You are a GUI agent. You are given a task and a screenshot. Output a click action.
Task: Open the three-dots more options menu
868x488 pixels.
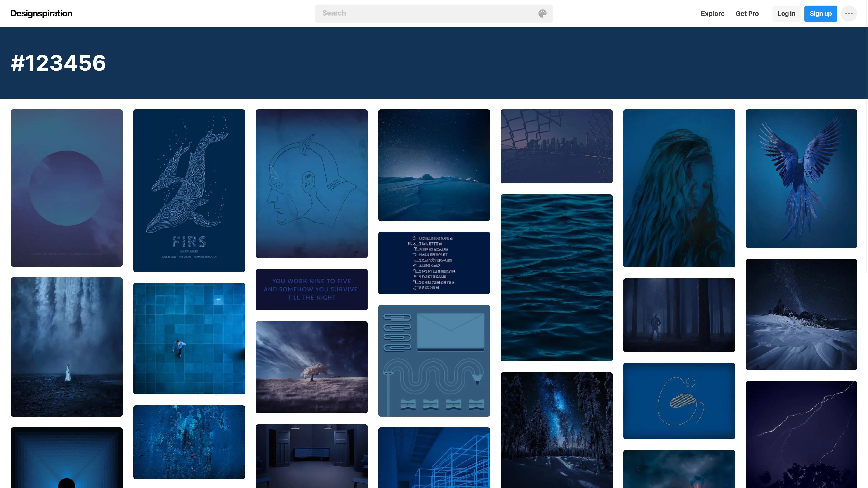coord(849,14)
